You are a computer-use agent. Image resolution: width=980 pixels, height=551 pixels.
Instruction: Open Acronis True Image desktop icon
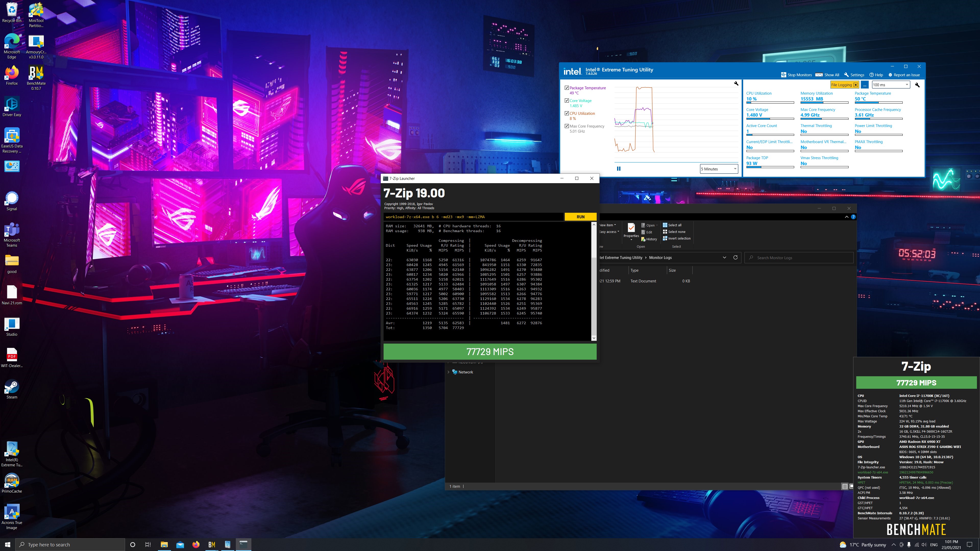(12, 517)
